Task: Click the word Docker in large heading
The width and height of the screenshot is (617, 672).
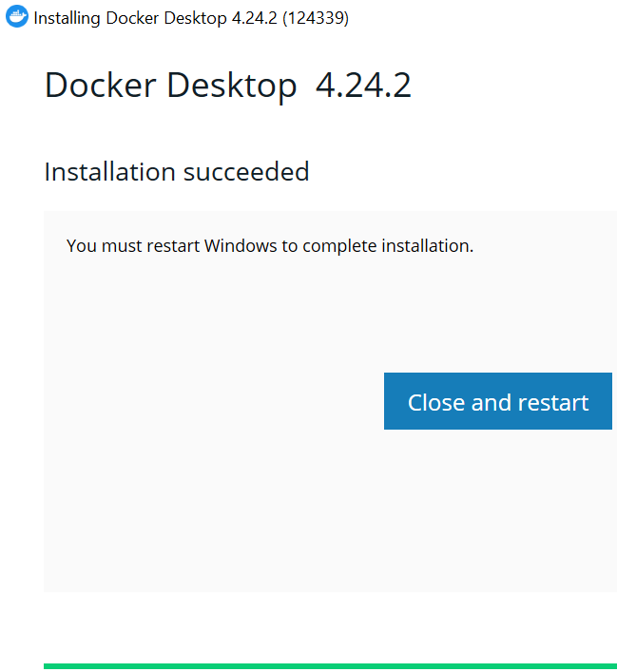Action: tap(101, 85)
